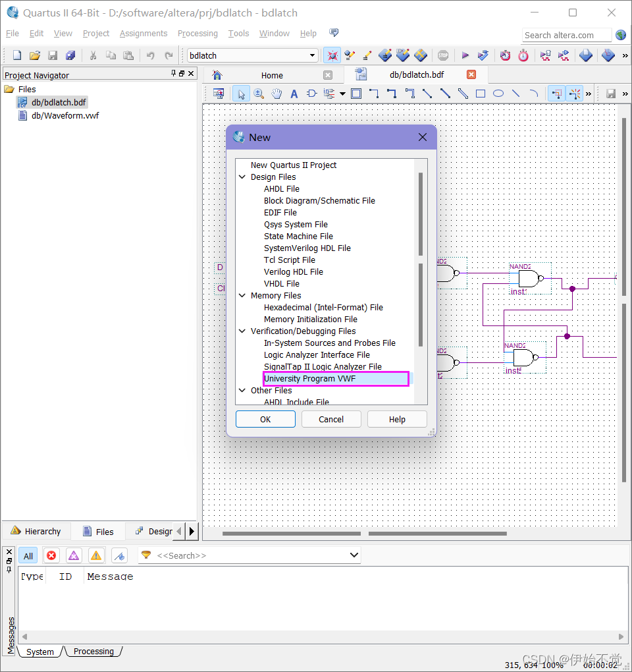
Task: Click the New dialog list scrollbar
Action: pos(421,260)
